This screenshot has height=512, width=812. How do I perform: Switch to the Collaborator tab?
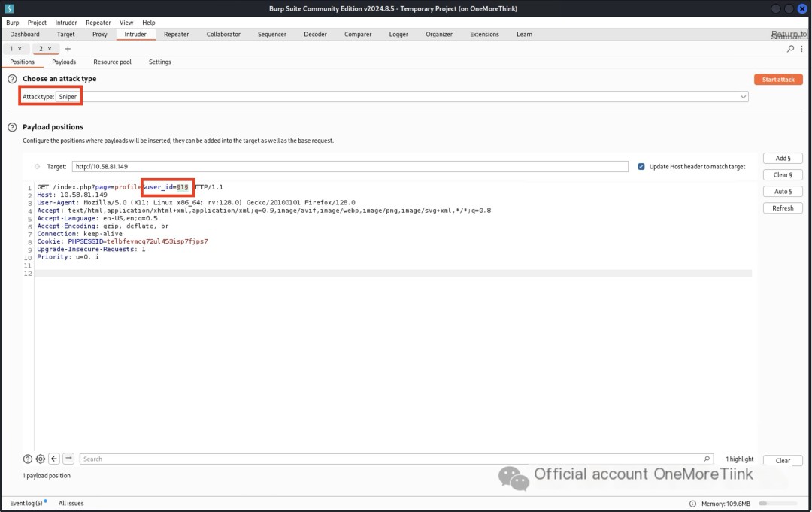coord(223,34)
